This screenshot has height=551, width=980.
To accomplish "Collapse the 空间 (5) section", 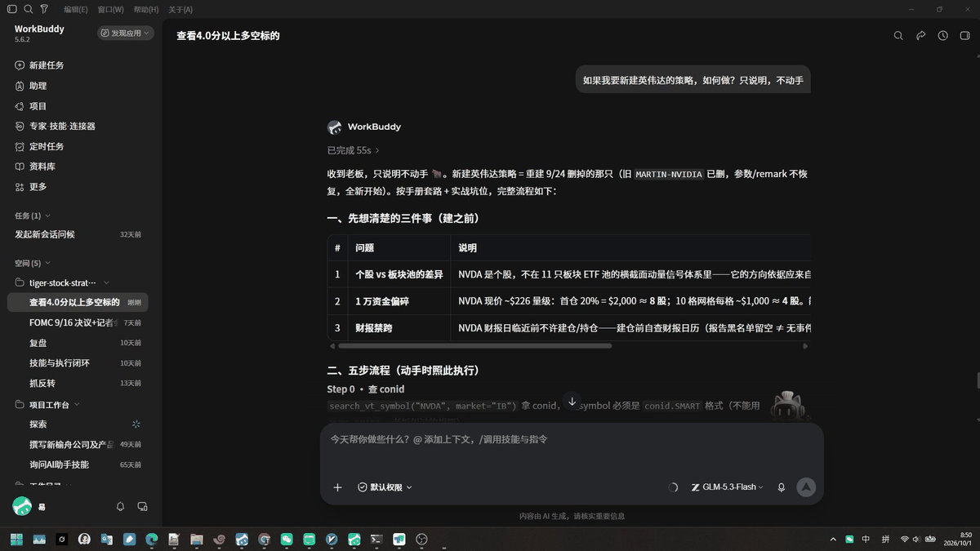I will 33,263.
